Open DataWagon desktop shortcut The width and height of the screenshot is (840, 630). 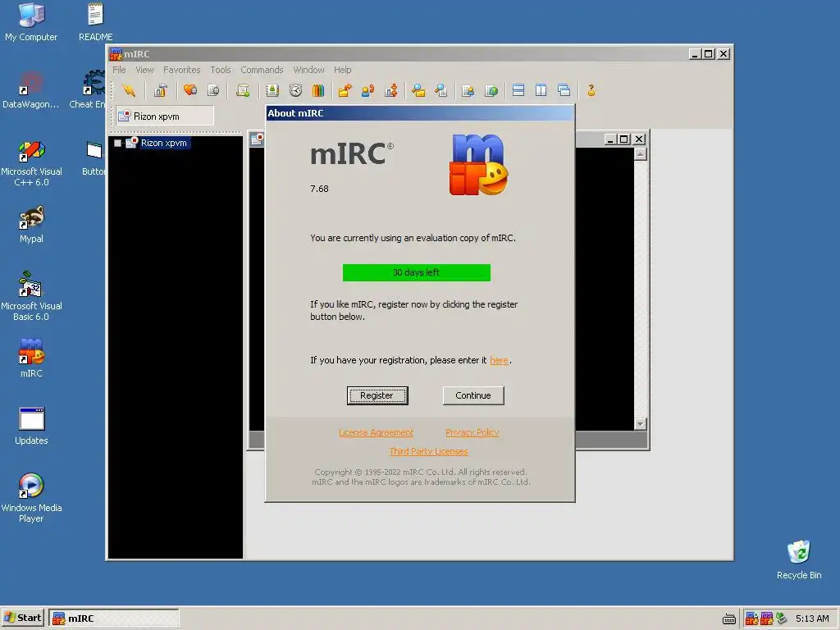[x=31, y=89]
